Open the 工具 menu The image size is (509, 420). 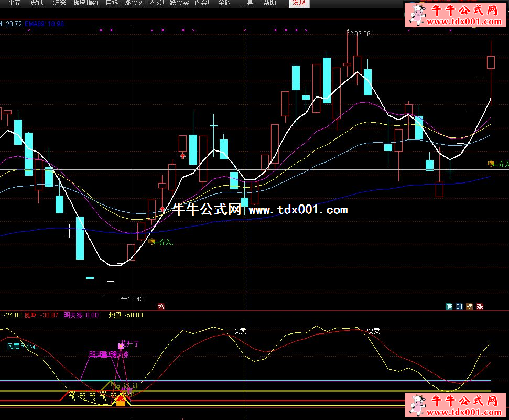247,3
